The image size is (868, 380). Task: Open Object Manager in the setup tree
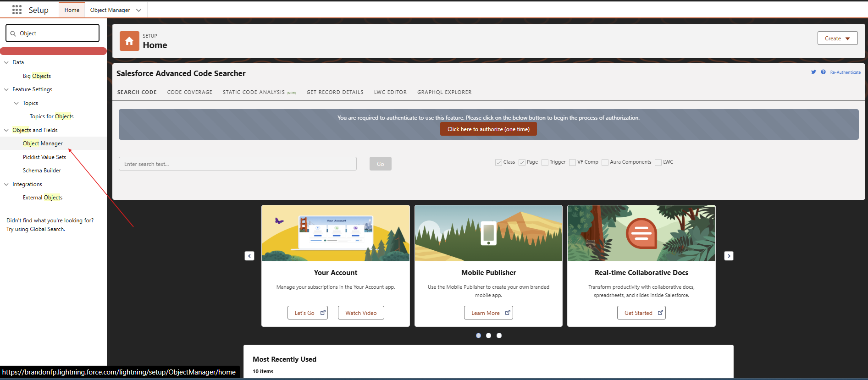(x=43, y=143)
